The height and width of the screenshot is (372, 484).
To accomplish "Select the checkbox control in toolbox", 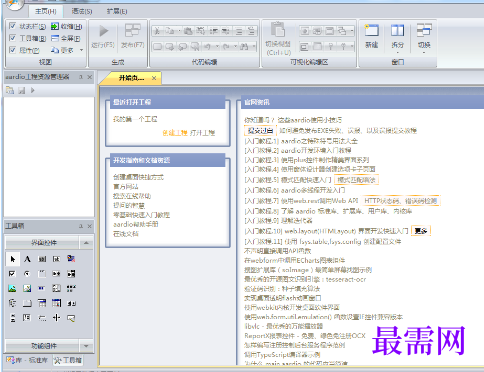I will 12,274.
